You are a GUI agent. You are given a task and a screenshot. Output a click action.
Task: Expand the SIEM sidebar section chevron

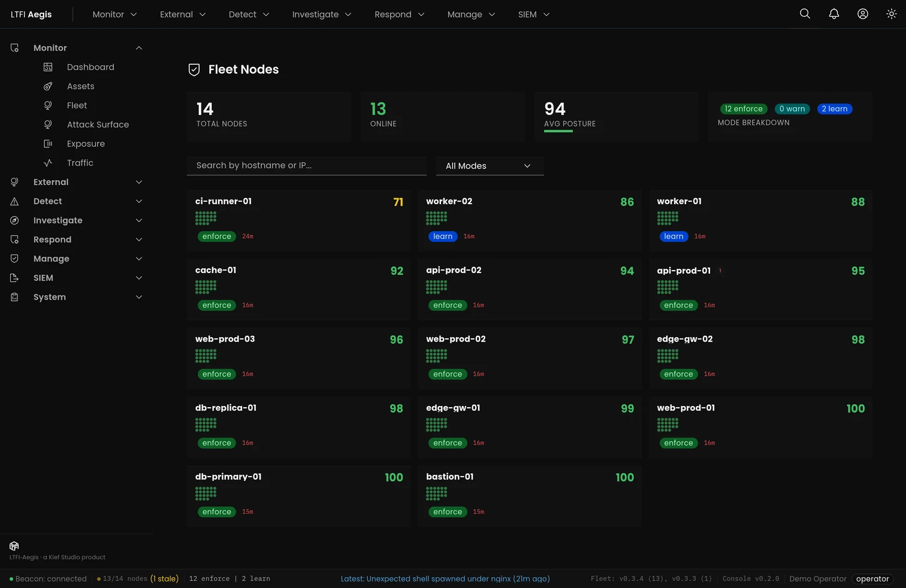139,278
